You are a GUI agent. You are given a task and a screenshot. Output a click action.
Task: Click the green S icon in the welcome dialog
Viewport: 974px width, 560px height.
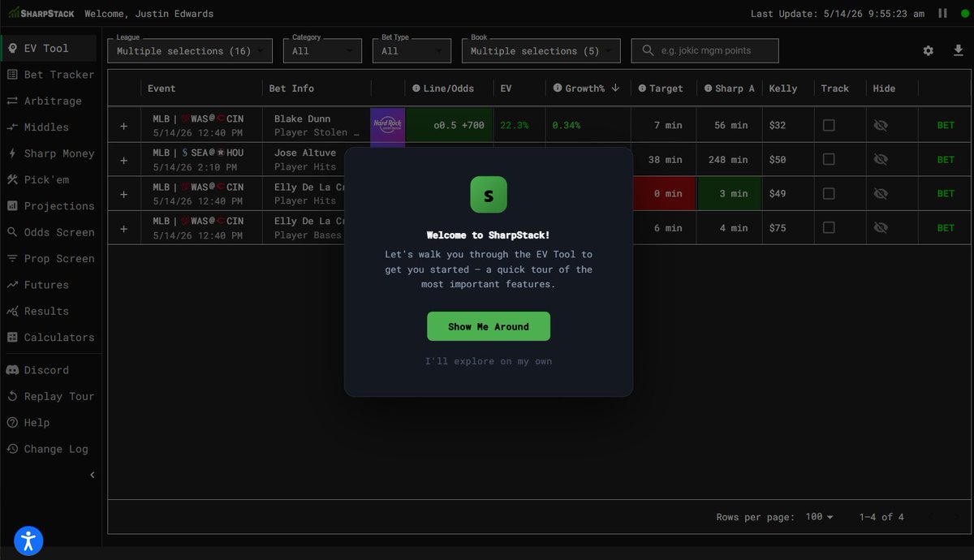tap(489, 195)
